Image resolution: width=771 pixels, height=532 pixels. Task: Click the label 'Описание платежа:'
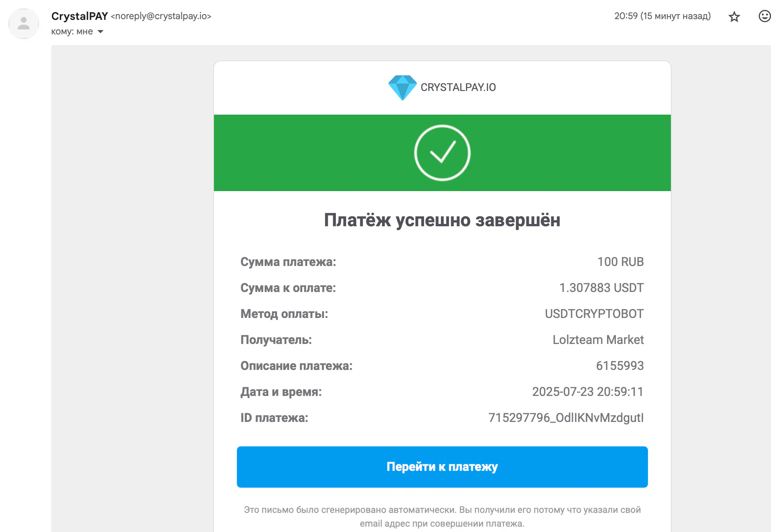coord(296,366)
